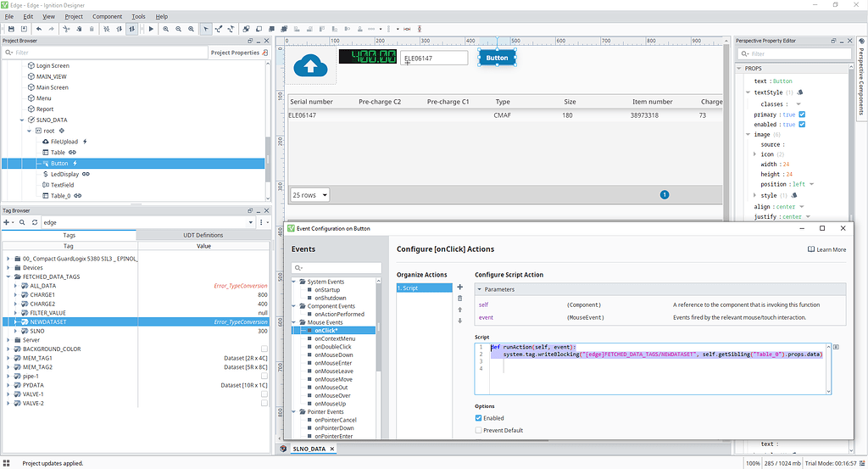Open the Component menu
This screenshot has height=469, width=868.
tap(107, 16)
